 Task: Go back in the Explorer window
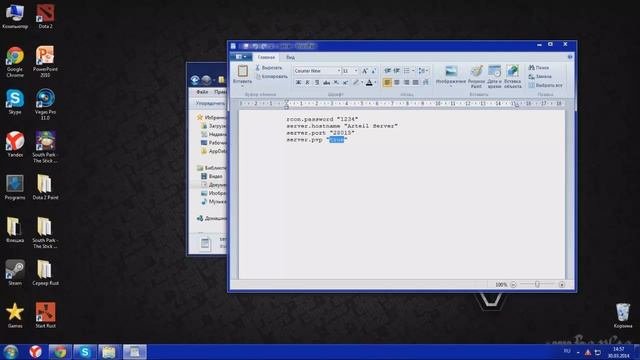pyautogui.click(x=195, y=80)
